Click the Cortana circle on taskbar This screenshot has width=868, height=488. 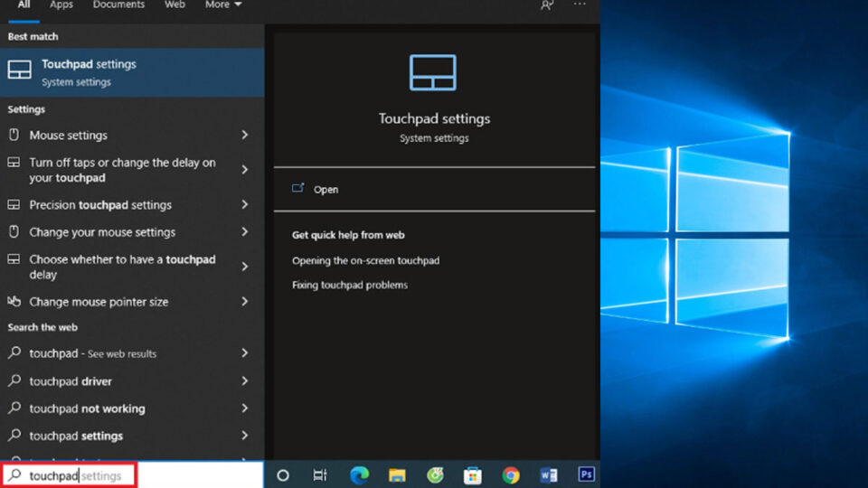(283, 475)
